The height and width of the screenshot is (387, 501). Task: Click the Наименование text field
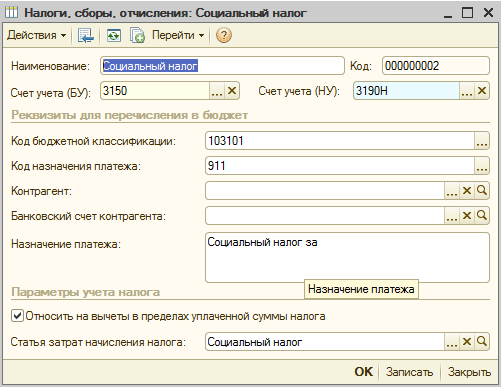coord(222,66)
